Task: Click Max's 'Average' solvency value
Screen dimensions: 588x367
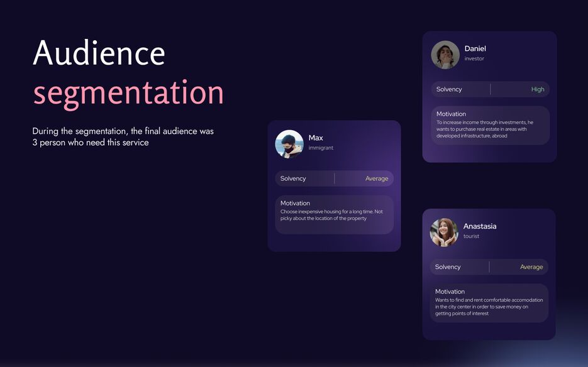Action: pos(377,178)
